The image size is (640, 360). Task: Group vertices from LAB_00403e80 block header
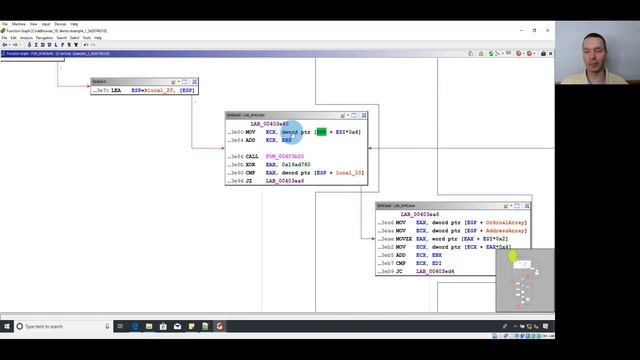(x=364, y=116)
